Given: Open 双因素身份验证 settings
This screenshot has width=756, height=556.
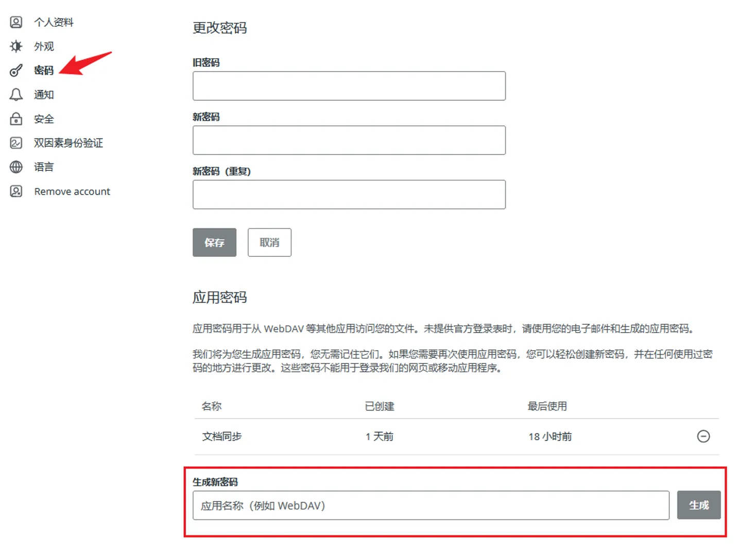Looking at the screenshot, I should click(x=68, y=143).
